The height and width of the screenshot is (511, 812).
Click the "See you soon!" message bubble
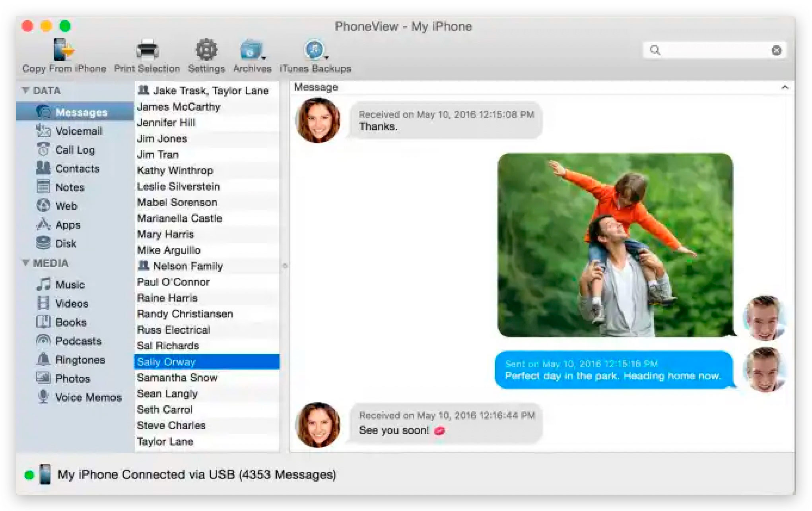pos(445,423)
